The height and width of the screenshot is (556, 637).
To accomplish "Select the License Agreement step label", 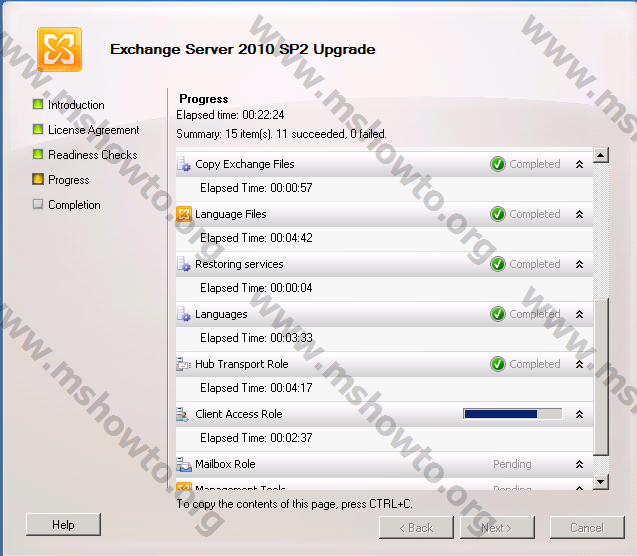I will point(93,130).
